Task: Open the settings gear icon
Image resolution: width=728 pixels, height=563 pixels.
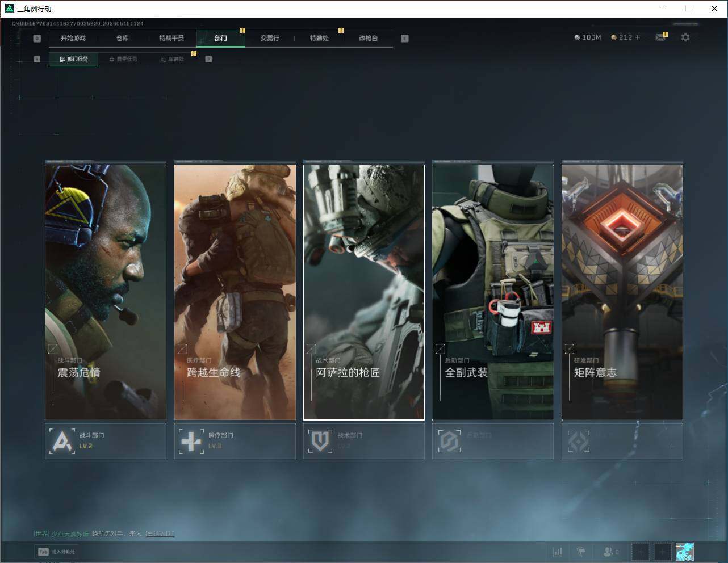Action: point(685,37)
